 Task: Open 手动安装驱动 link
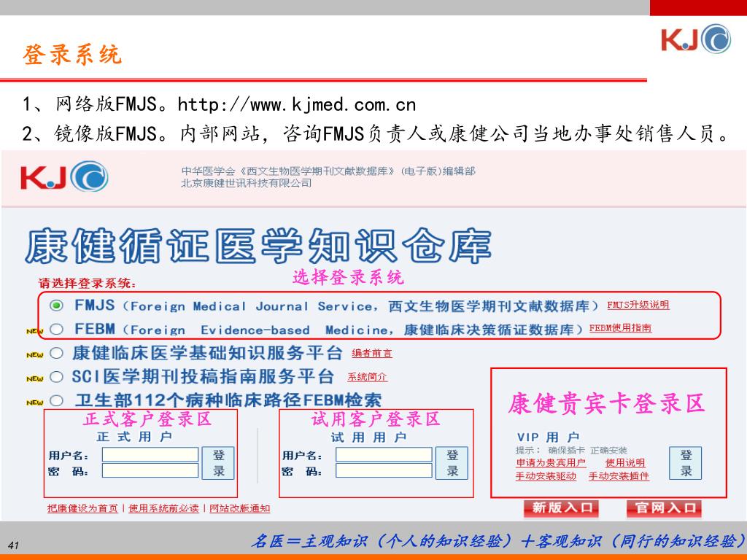(x=546, y=475)
